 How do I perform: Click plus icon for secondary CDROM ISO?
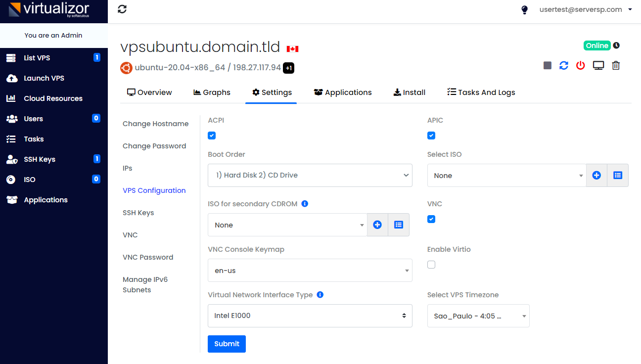point(377,225)
